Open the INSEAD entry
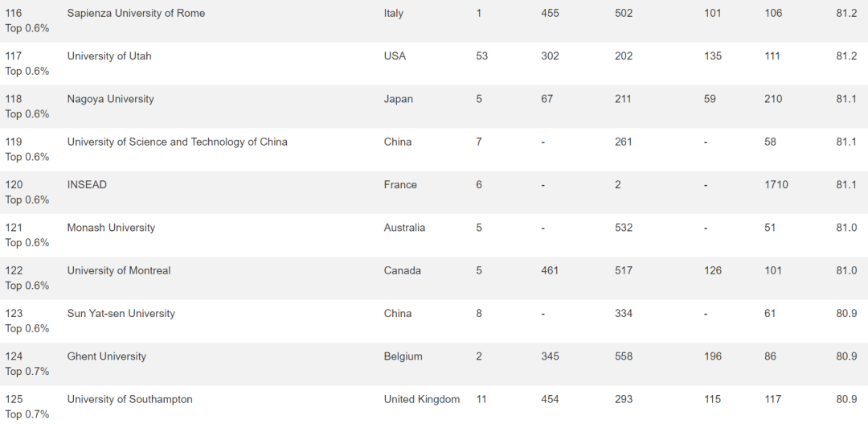 tap(87, 184)
